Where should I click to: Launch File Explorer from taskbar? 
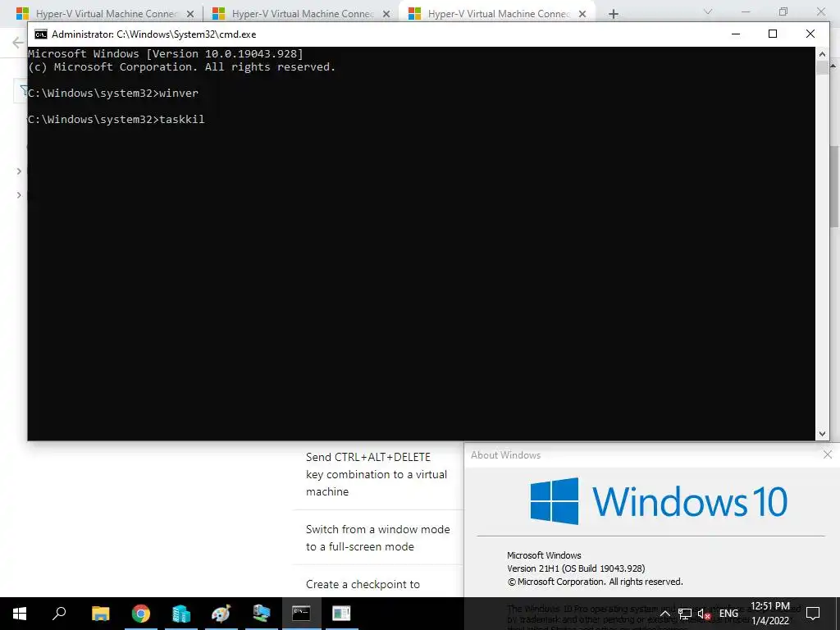[x=100, y=614]
